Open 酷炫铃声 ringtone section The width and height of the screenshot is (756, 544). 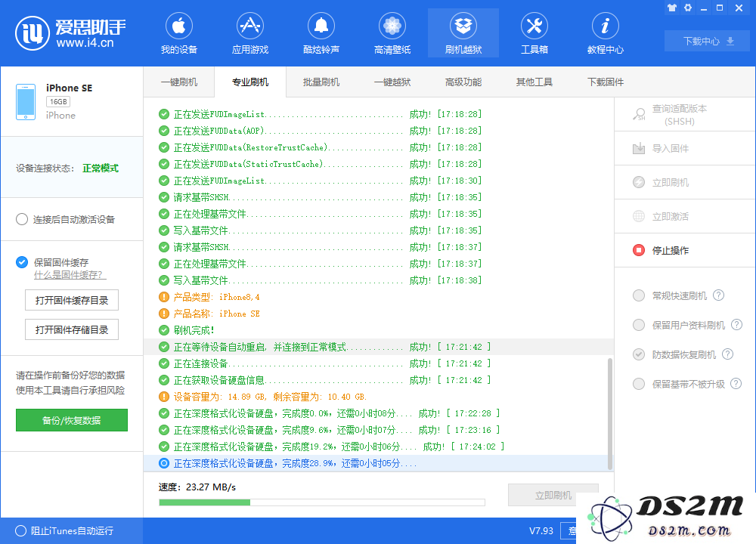point(321,33)
